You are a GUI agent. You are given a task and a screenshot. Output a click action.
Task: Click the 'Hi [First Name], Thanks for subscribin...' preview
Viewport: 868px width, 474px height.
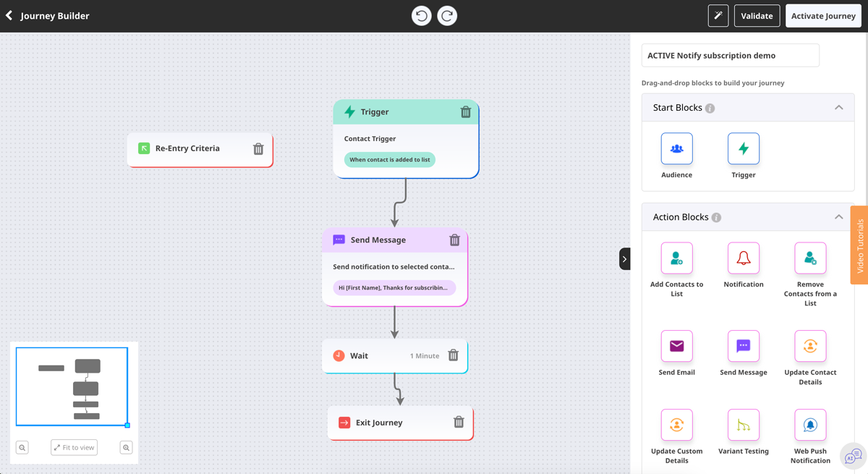tap(394, 288)
